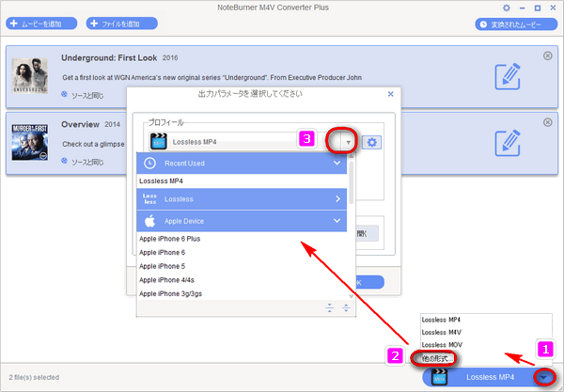
Task: Collapse the Apple Device category
Action: coord(337,221)
